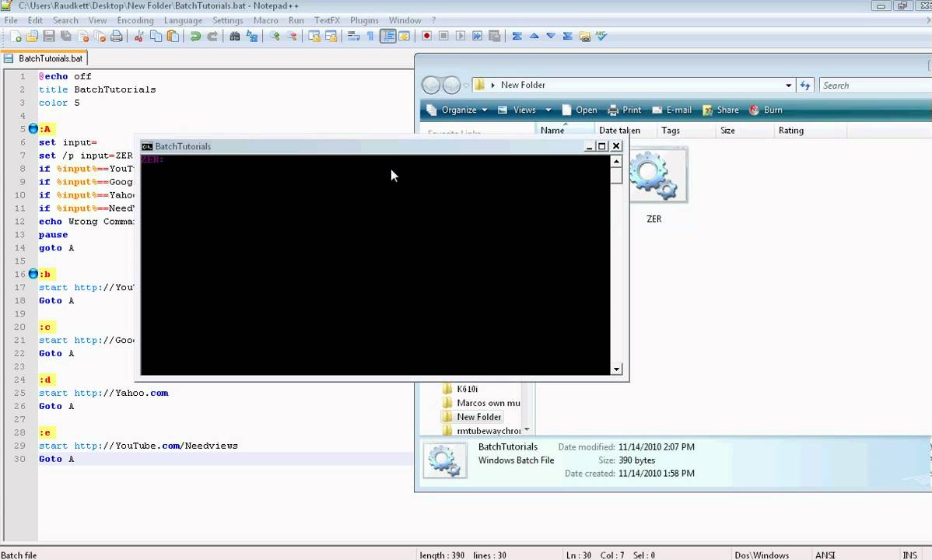932x560 pixels.
Task: Click the New file icon in Notepad++ toolbar
Action: [16, 37]
